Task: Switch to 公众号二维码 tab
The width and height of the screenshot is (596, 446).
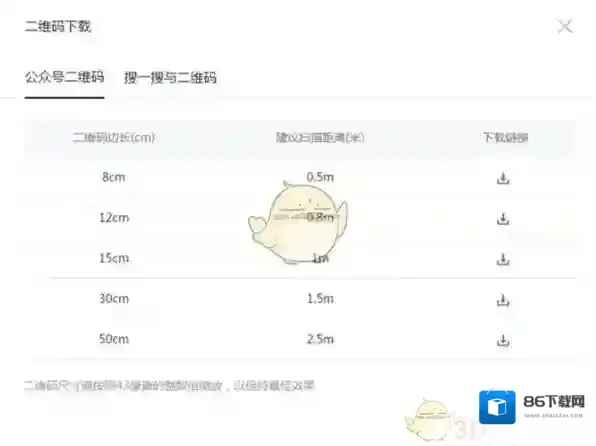Action: [64, 77]
